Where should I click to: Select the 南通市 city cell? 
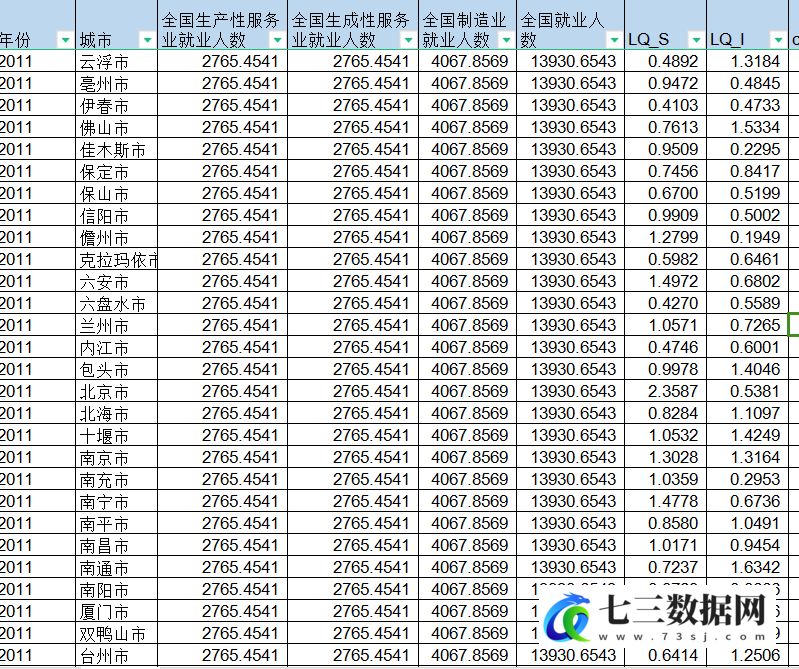click(116, 568)
